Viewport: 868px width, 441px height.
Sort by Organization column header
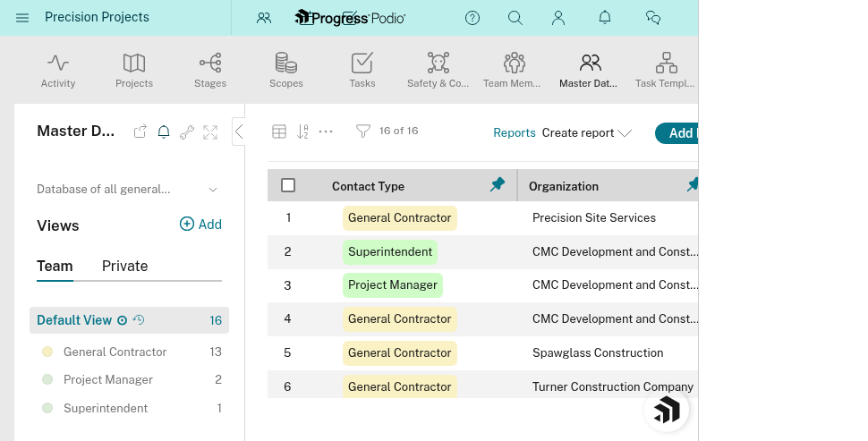tap(564, 186)
